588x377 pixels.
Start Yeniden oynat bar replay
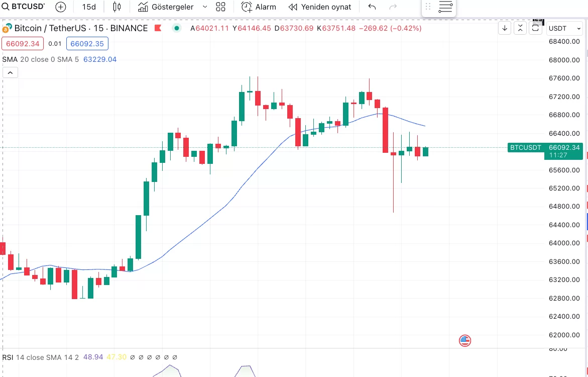(x=320, y=7)
